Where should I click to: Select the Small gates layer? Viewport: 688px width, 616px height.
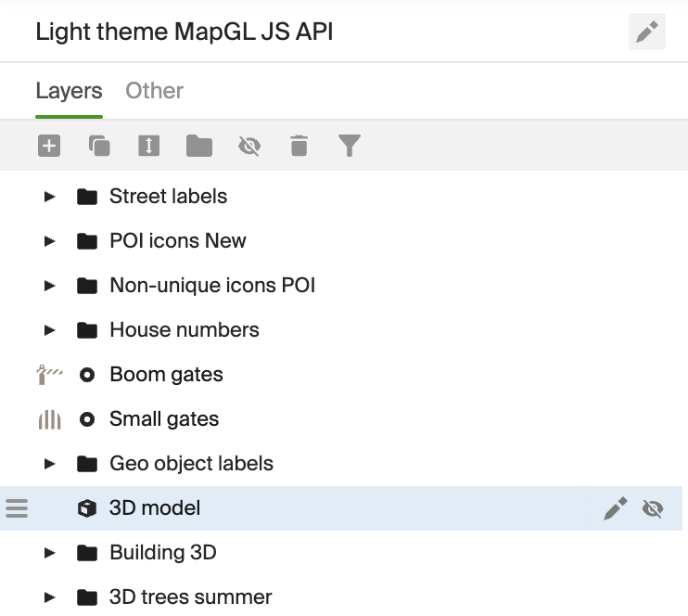click(x=164, y=419)
